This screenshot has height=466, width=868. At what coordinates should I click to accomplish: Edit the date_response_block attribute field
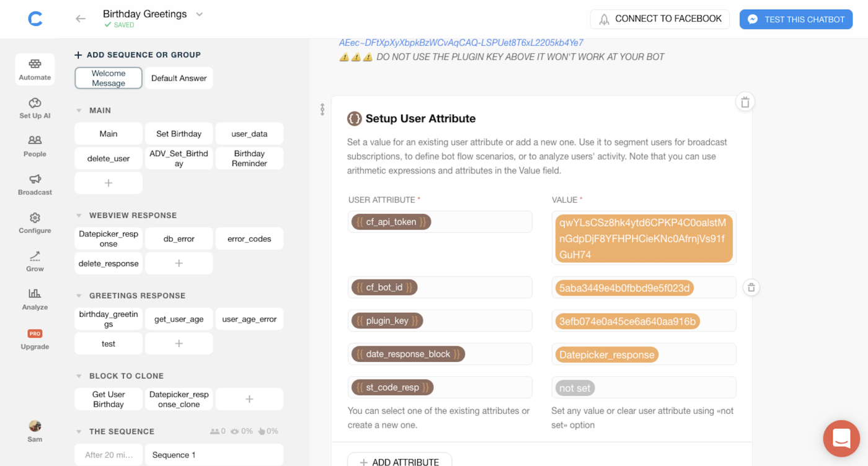[440, 354]
